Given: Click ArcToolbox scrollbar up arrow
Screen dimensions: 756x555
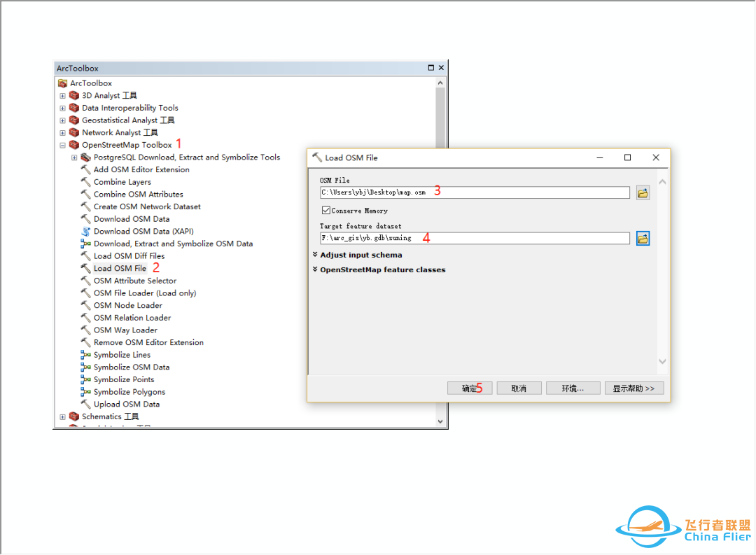Looking at the screenshot, I should tap(440, 83).
